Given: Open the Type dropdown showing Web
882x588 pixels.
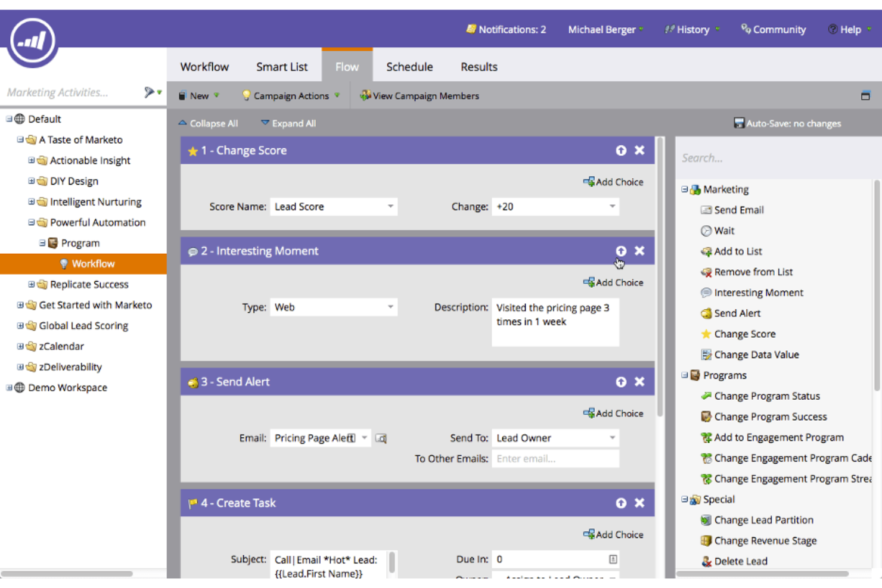Looking at the screenshot, I should point(390,307).
